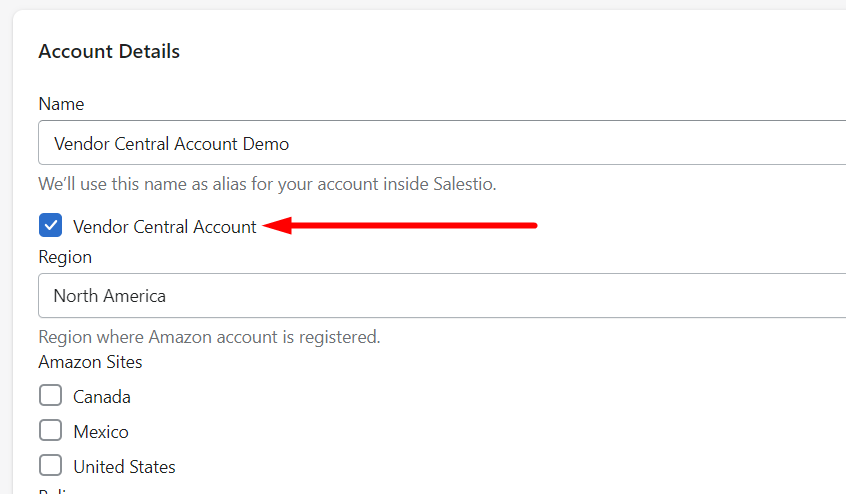This screenshot has width=846, height=494.
Task: Click the "Mexico" label text
Action: coord(101,432)
